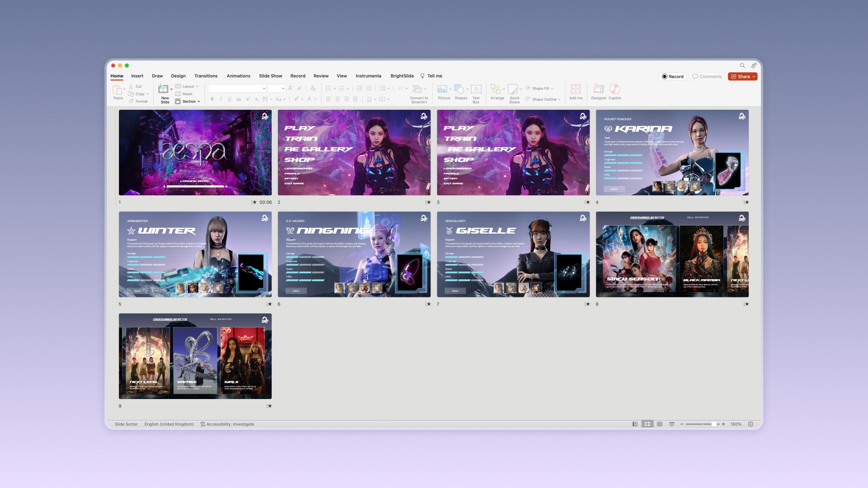The height and width of the screenshot is (488, 868).
Task: Switch to Normal view in the status bar
Action: coord(635,424)
